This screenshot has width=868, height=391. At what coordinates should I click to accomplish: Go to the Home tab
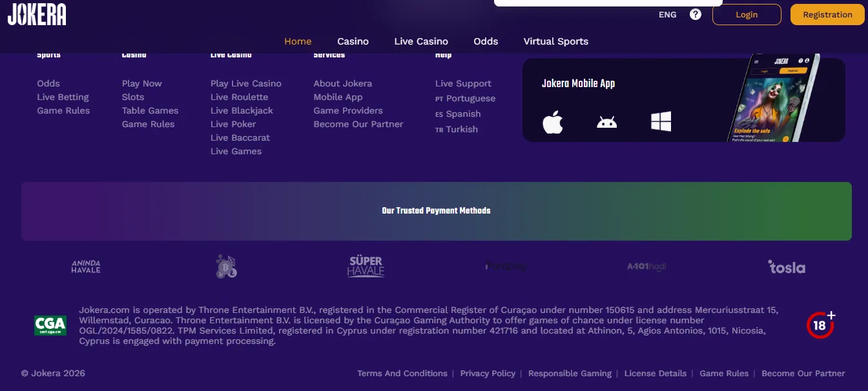(298, 41)
